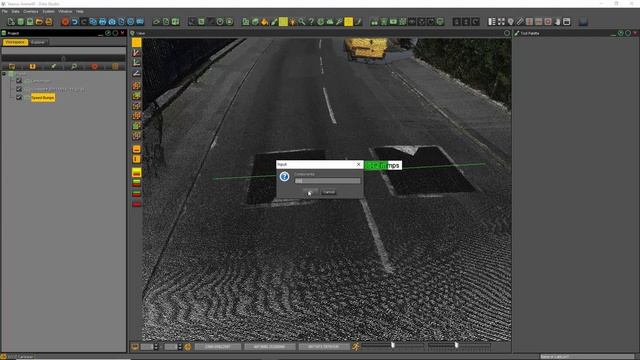Viewport: 640px width, 360px height.
Task: Click the four-square grid layout toolbar icon
Action: coord(501,22)
